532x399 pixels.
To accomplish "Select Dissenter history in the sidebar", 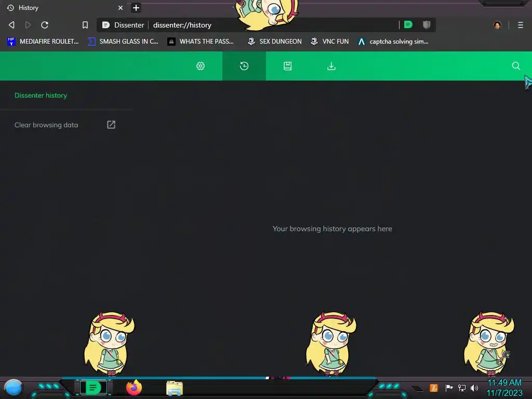I will pos(41,96).
